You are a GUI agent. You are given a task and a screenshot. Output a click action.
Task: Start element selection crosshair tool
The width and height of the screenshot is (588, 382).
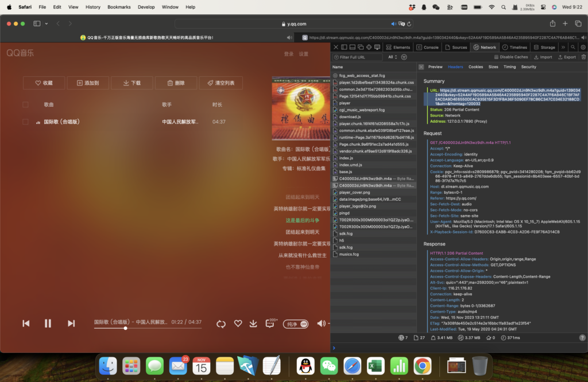pos(369,47)
